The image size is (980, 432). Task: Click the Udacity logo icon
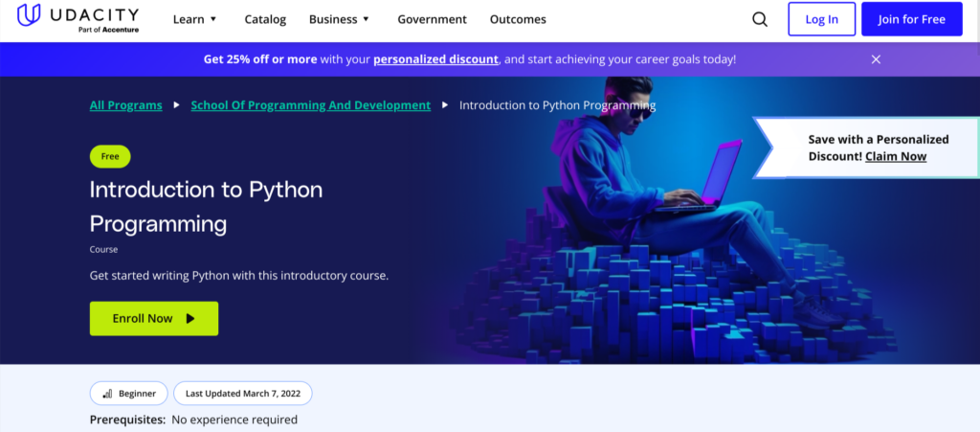point(29,17)
